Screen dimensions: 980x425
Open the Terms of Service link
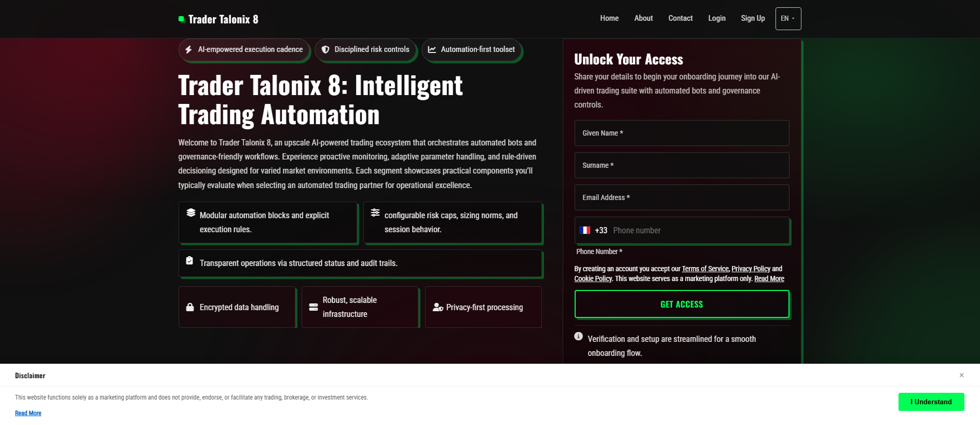[x=705, y=269]
